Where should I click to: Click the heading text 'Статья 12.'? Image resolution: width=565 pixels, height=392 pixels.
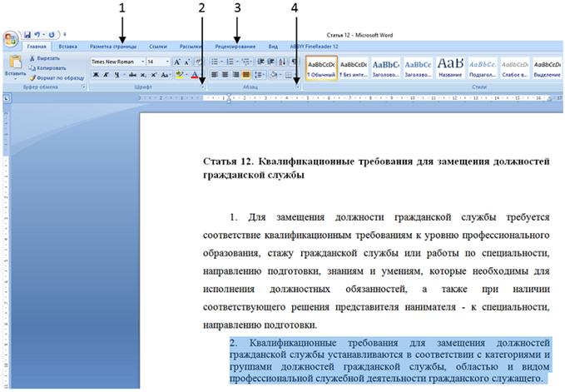pyautogui.click(x=228, y=161)
